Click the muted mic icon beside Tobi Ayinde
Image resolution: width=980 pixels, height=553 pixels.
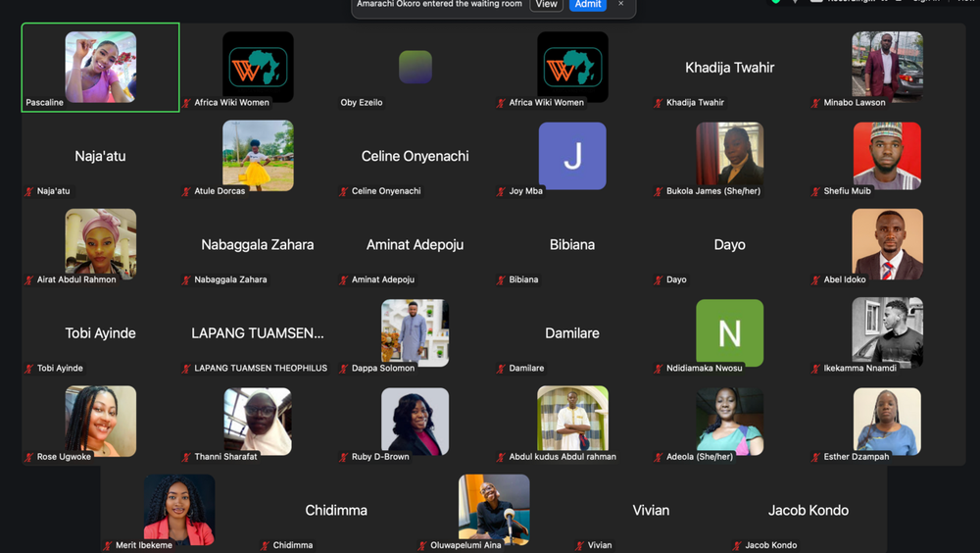pyautogui.click(x=28, y=369)
